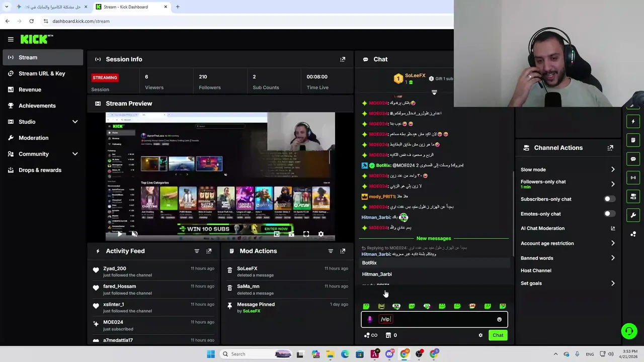Open Set goals options

point(568,284)
